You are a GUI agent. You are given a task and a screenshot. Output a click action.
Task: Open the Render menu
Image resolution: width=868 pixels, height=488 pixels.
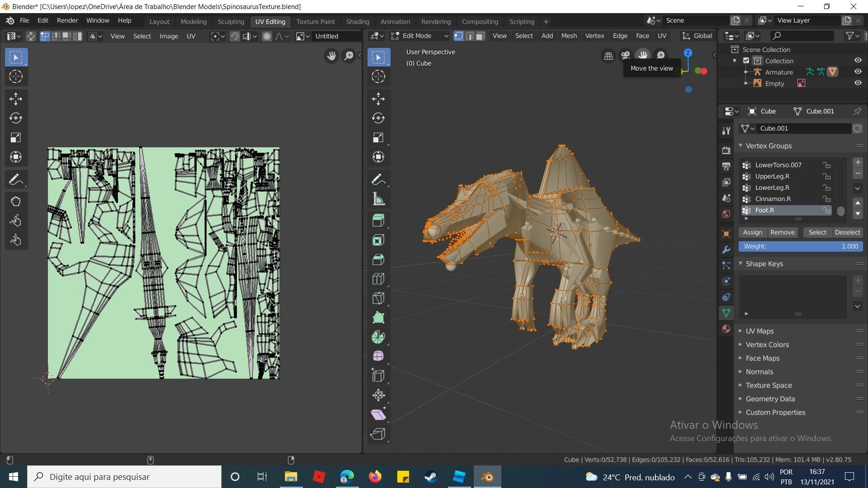67,21
